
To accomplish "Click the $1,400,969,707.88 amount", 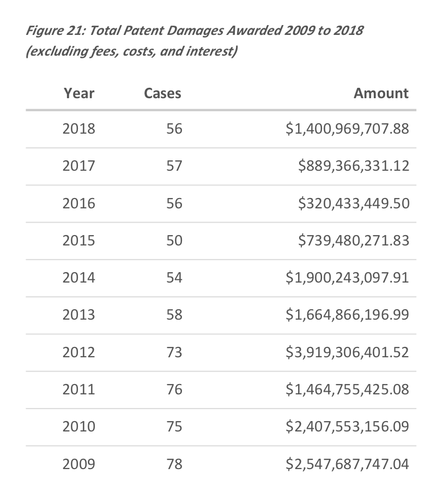I will pyautogui.click(x=347, y=129).
